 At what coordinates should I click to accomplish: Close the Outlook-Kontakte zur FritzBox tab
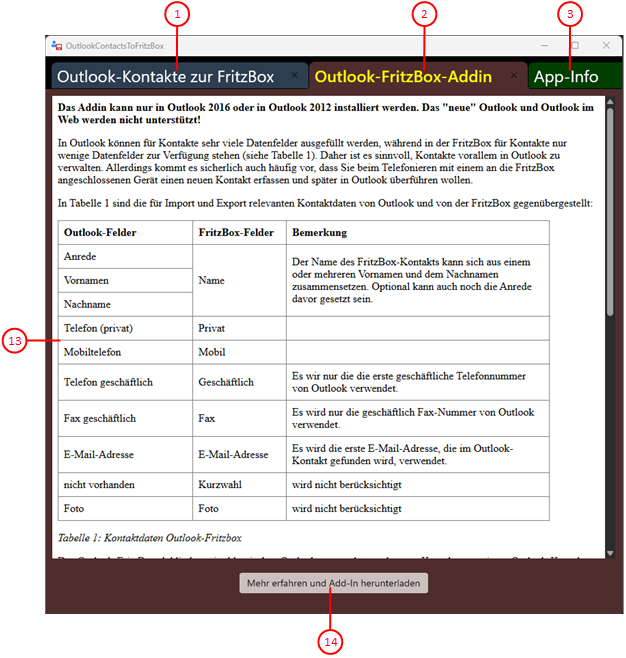point(293,76)
